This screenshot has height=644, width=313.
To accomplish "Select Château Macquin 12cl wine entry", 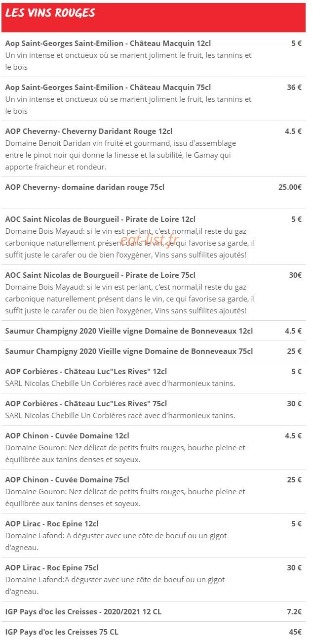I will coord(154,55).
